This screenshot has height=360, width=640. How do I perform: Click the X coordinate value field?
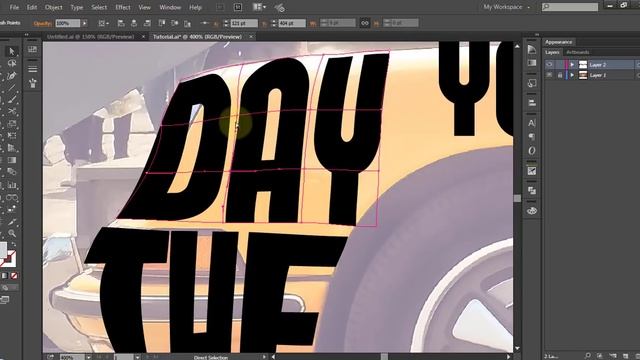coord(244,23)
